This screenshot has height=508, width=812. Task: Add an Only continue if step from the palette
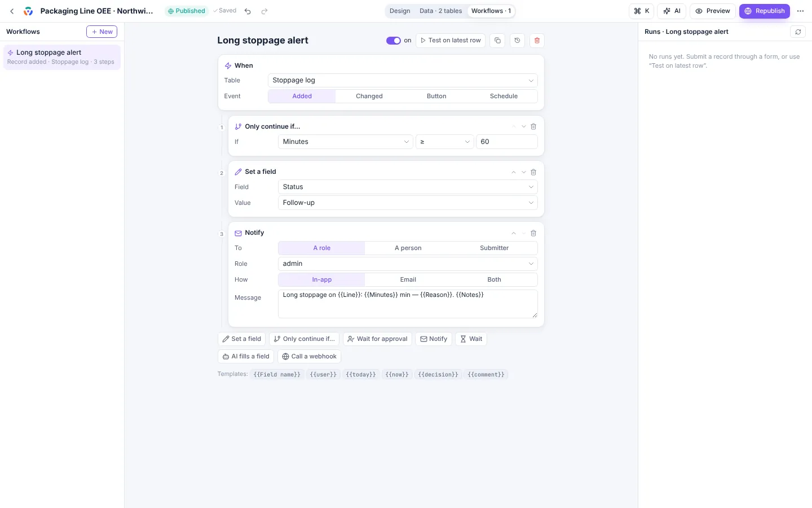click(x=304, y=339)
